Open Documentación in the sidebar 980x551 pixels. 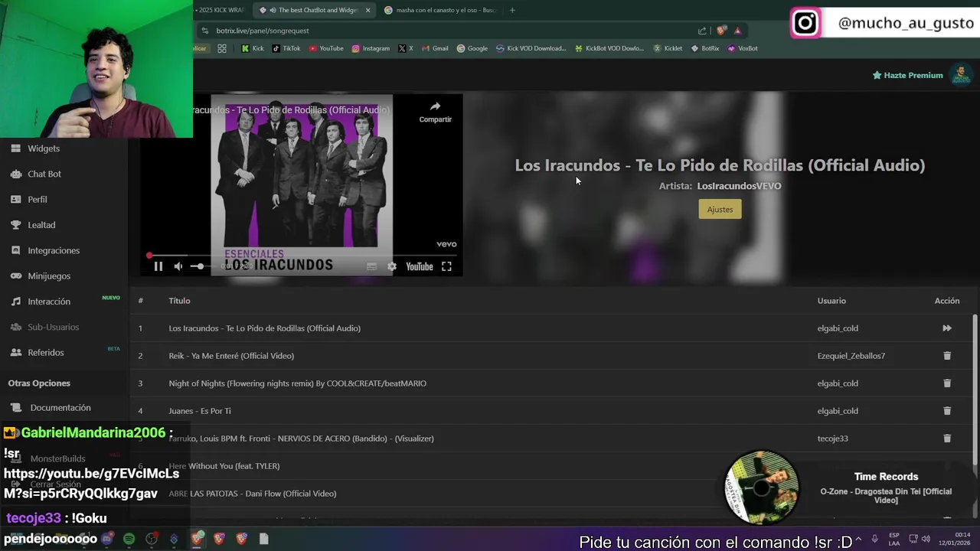click(60, 408)
